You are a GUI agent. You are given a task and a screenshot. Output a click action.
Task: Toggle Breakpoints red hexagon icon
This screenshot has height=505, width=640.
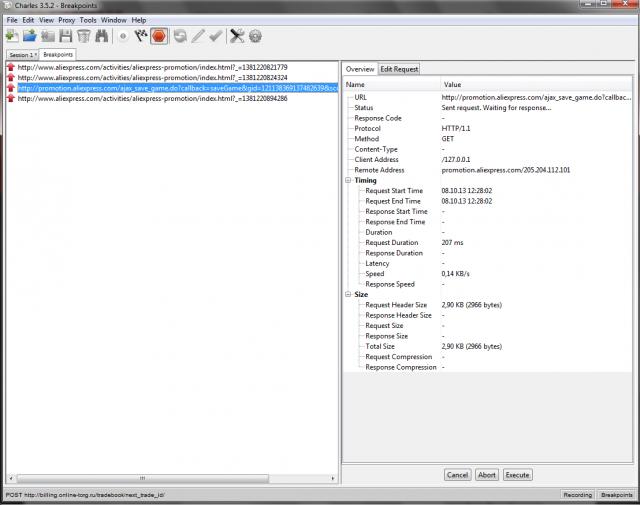click(159, 36)
